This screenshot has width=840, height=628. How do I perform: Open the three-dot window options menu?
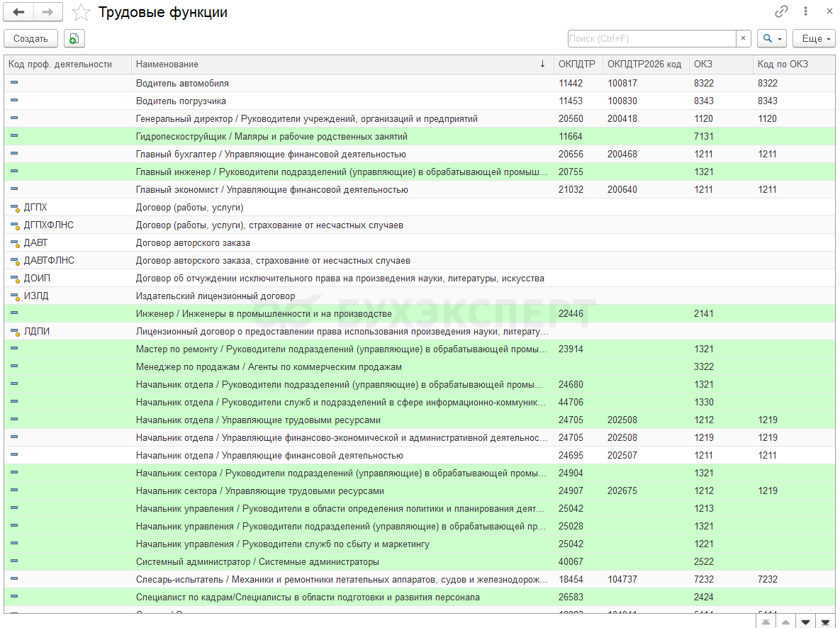pos(805,11)
